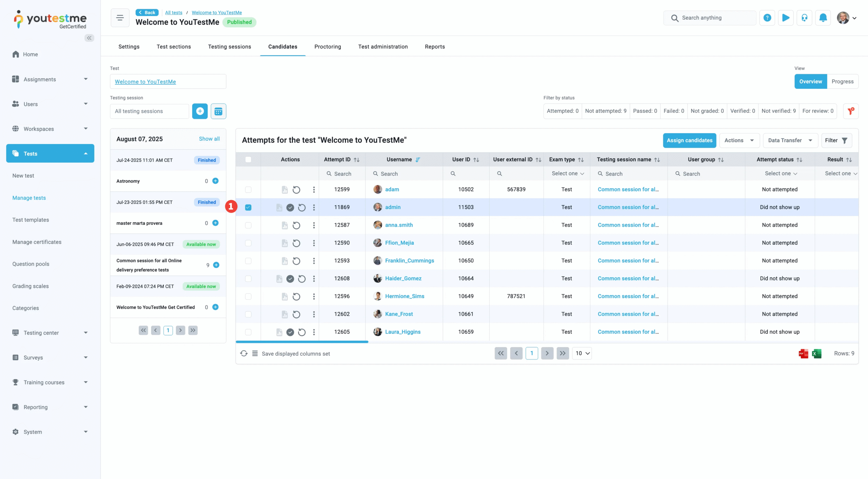Switch to Proctoring tab
Image resolution: width=868 pixels, height=479 pixels.
click(328, 47)
